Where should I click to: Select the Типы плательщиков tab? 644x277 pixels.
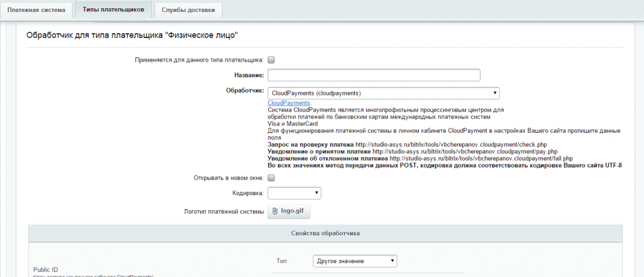point(113,9)
